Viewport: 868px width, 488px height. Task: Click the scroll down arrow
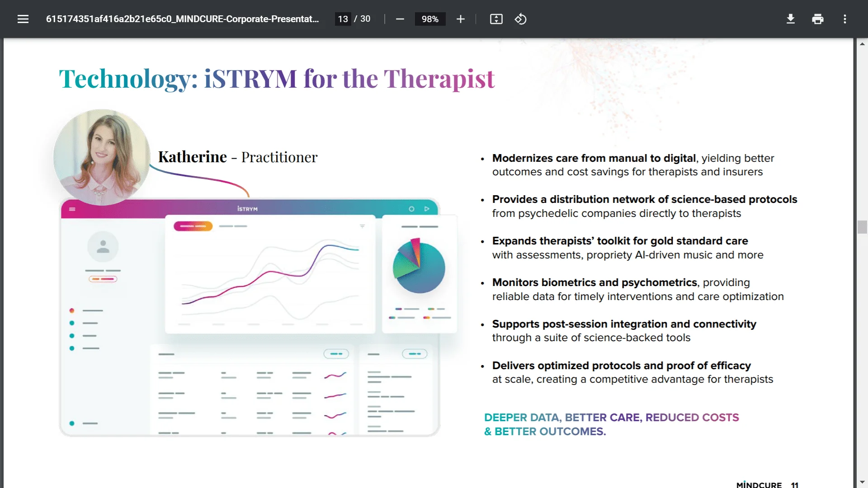coord(862,482)
